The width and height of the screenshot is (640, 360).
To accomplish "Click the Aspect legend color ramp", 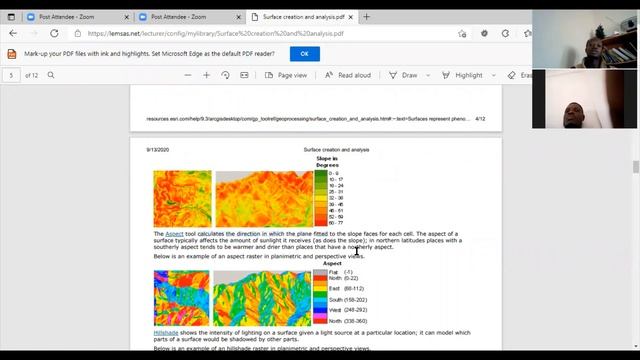I will [320, 297].
